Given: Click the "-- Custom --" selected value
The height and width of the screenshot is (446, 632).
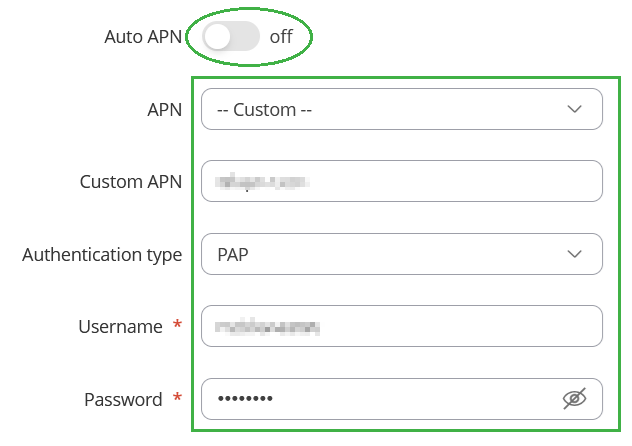Looking at the screenshot, I should coord(264,109).
